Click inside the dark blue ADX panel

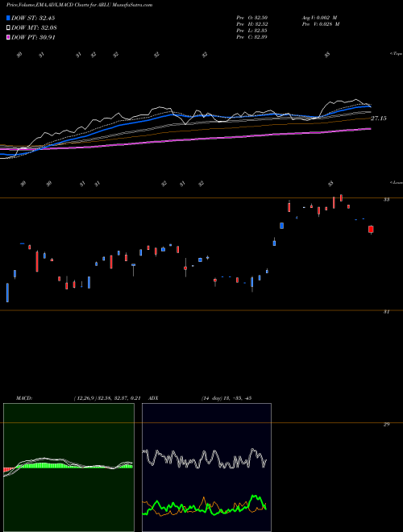(206, 468)
